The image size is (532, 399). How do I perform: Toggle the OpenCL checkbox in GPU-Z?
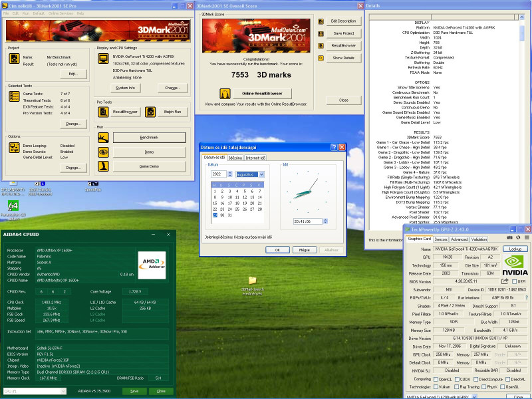pyautogui.click(x=436, y=379)
